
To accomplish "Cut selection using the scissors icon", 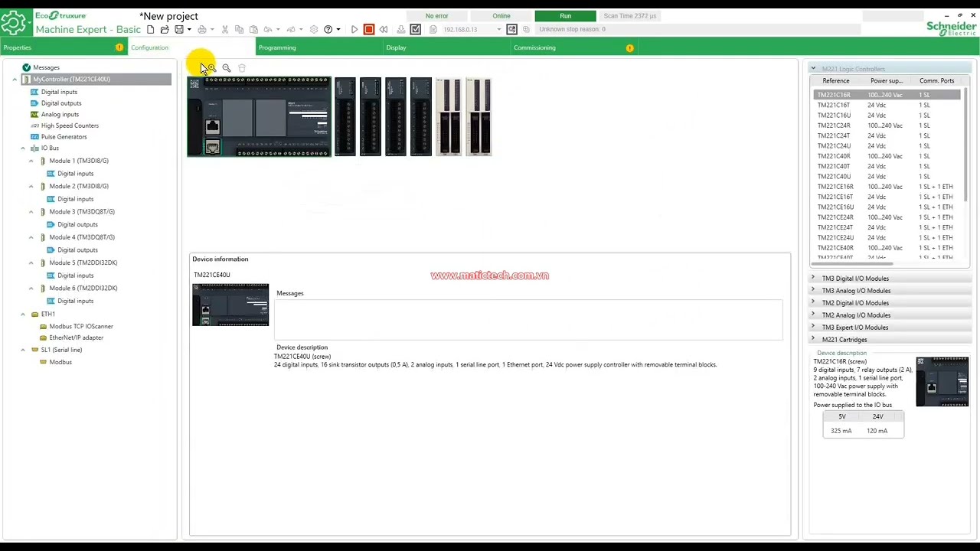I will pyautogui.click(x=225, y=29).
